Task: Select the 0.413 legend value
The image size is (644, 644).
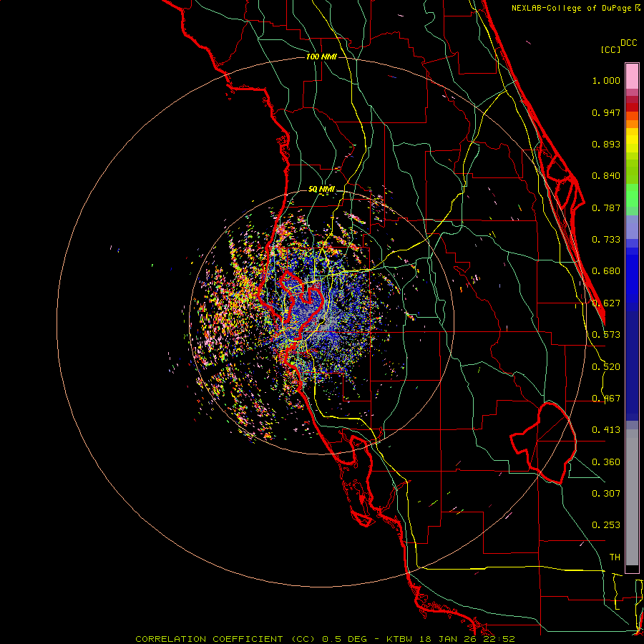Action: (606, 430)
